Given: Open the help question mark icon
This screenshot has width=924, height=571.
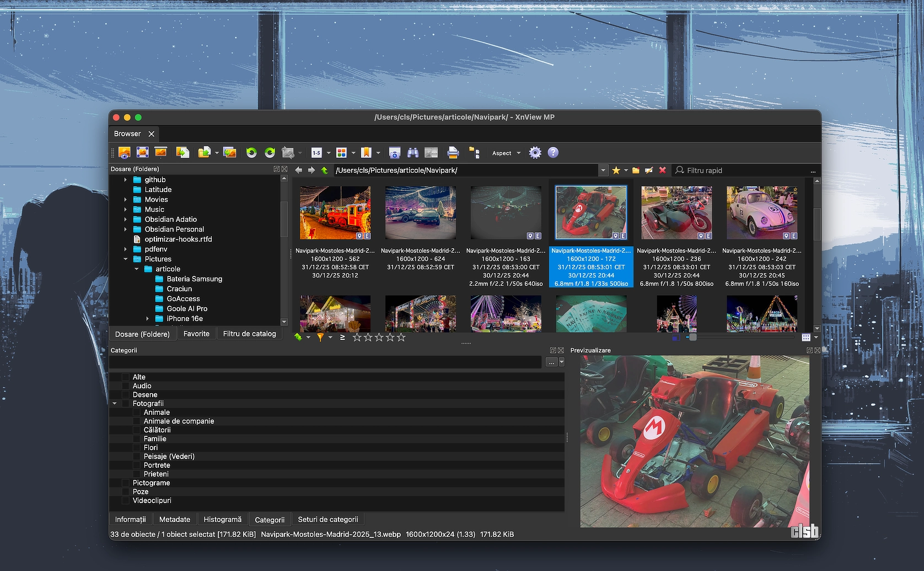Looking at the screenshot, I should click(x=553, y=153).
